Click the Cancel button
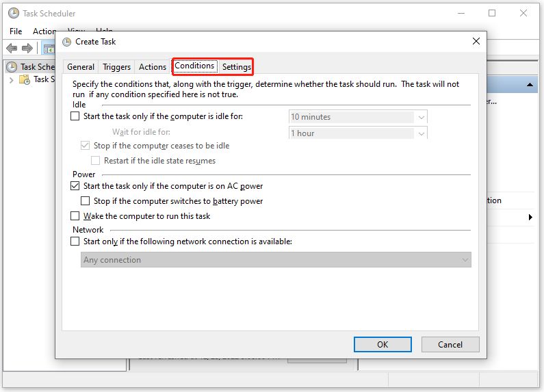544x392 pixels. click(450, 344)
